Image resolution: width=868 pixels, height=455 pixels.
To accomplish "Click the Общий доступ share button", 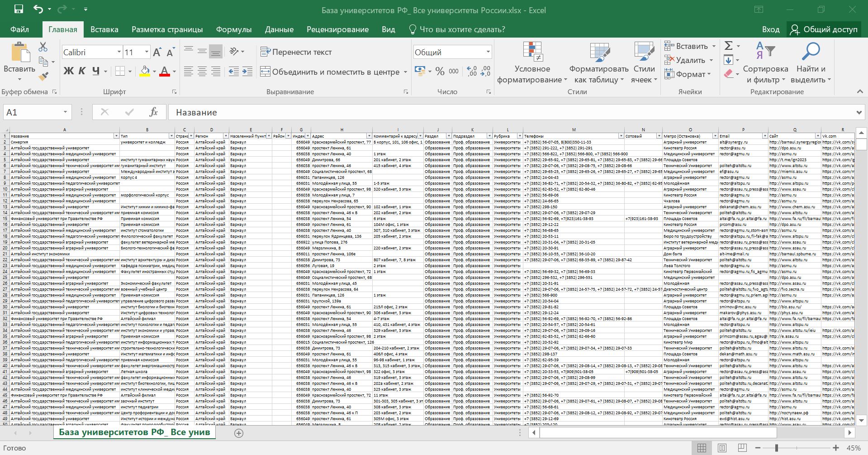I will (x=824, y=29).
